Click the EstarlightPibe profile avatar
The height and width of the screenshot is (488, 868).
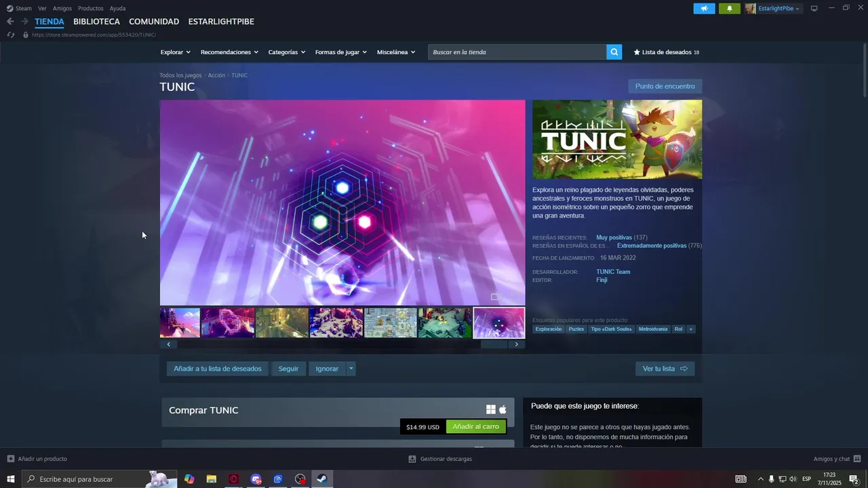750,8
